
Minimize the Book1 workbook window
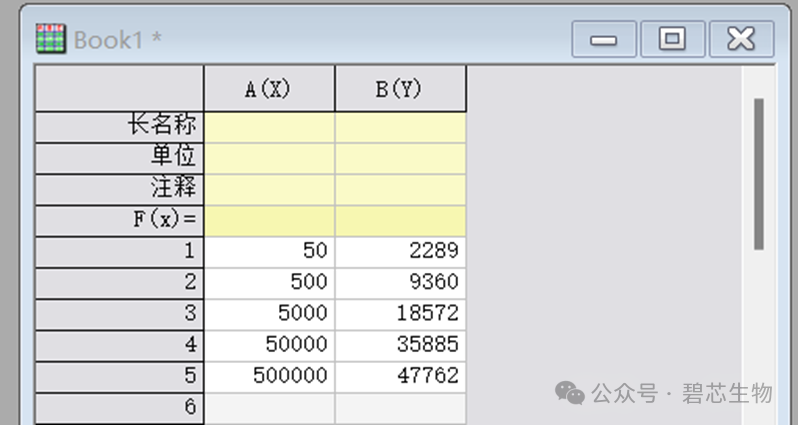tap(604, 39)
